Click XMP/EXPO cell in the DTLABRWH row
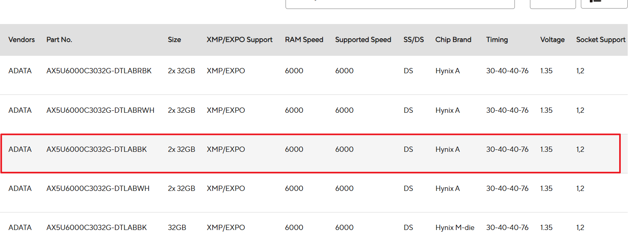Viewport: 644px width, 241px height. 226,110
